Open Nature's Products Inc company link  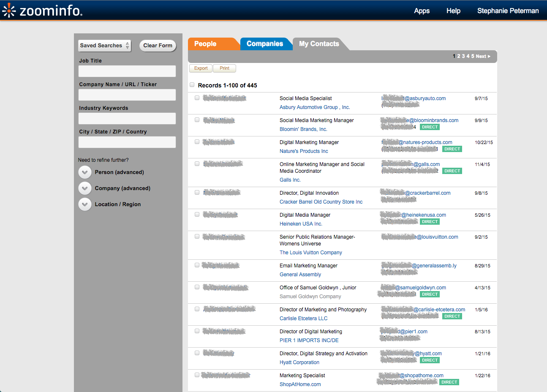tap(304, 151)
